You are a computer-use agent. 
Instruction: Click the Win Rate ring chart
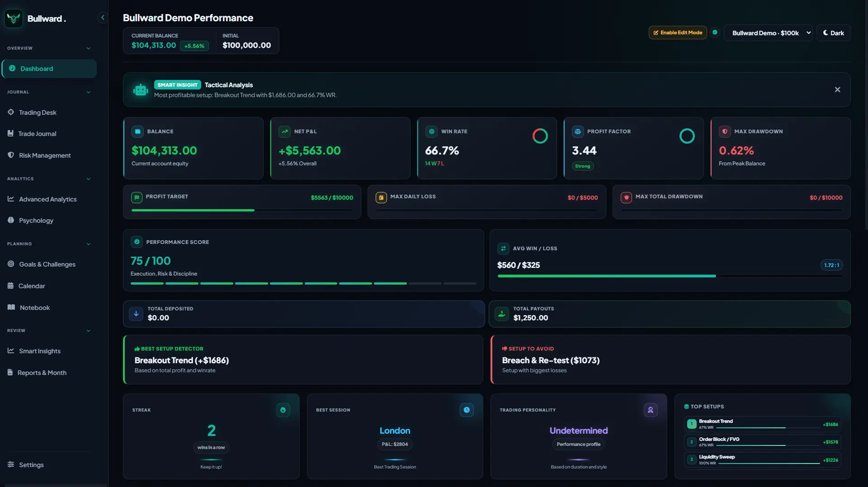[x=540, y=136]
